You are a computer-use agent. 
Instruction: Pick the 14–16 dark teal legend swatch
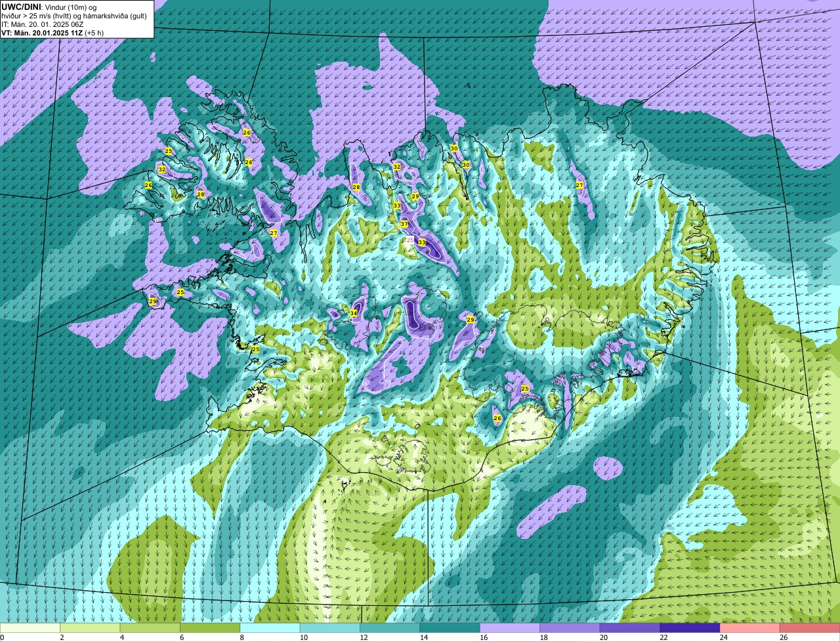[450, 628]
